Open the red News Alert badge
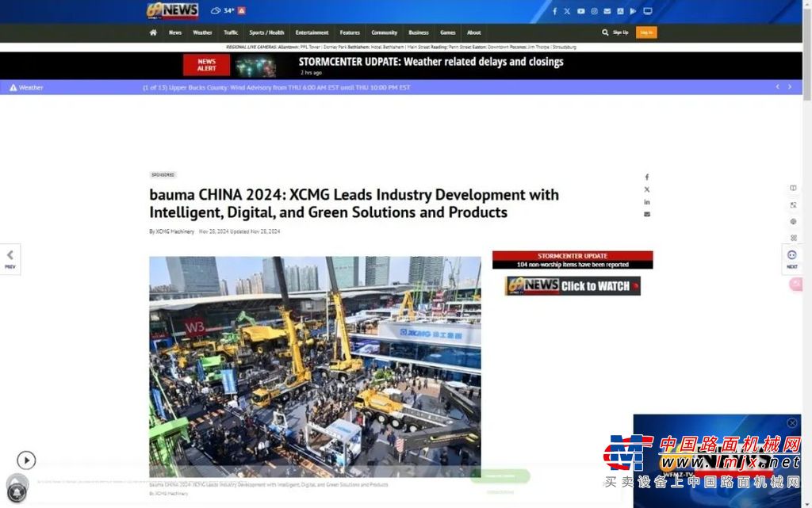 206,65
